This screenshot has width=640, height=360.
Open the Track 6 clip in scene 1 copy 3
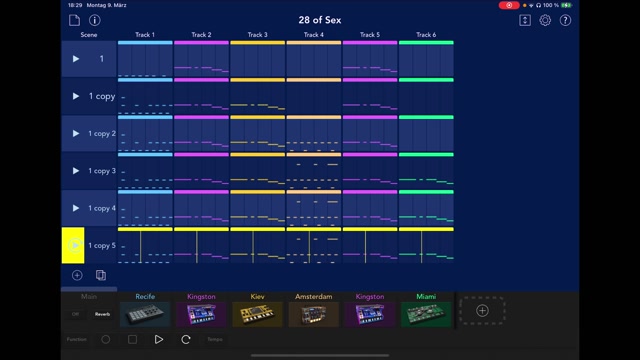point(426,171)
